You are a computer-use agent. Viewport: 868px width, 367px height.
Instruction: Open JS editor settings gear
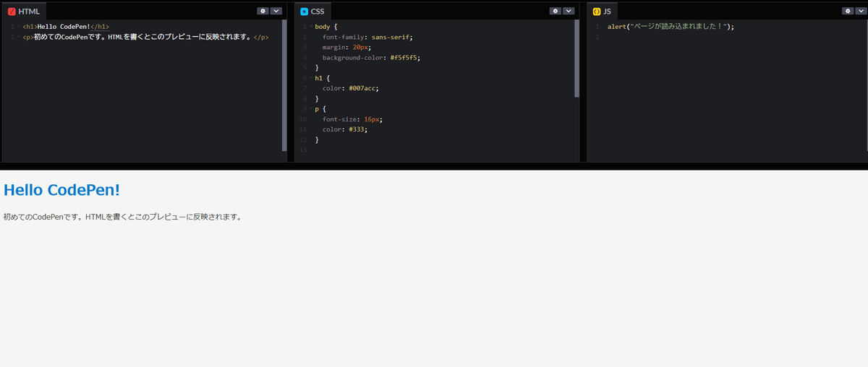848,11
